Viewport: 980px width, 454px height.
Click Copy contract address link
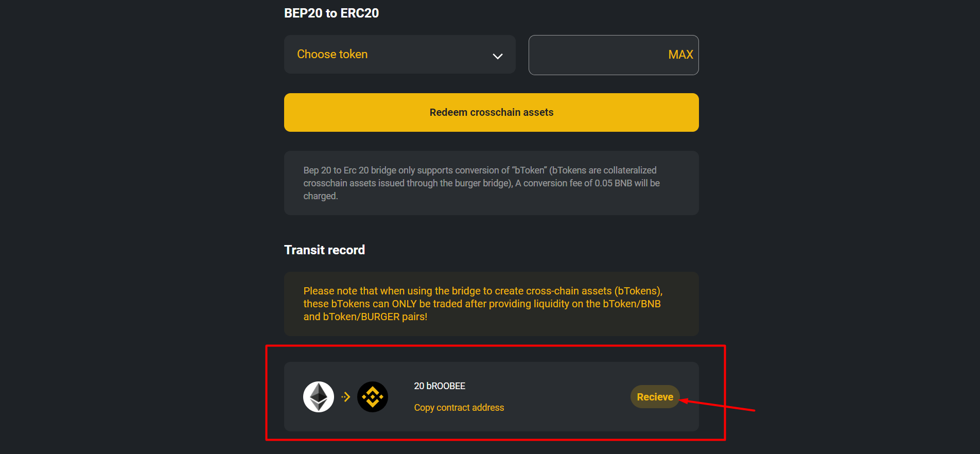tap(459, 408)
